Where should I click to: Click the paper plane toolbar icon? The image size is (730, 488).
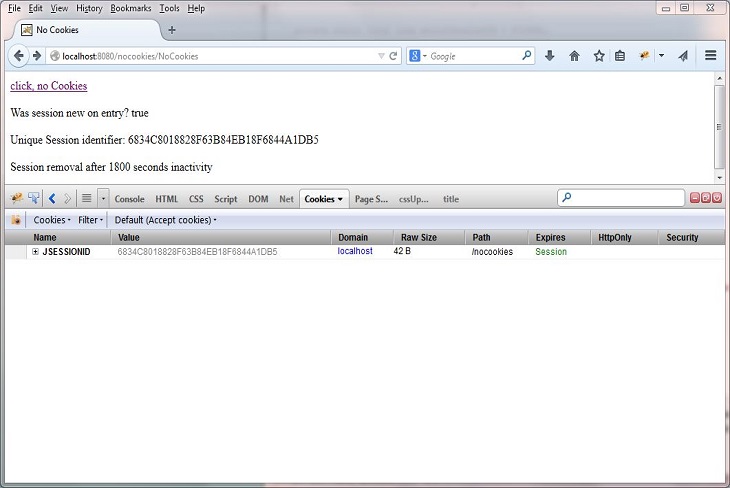pyautogui.click(x=683, y=56)
